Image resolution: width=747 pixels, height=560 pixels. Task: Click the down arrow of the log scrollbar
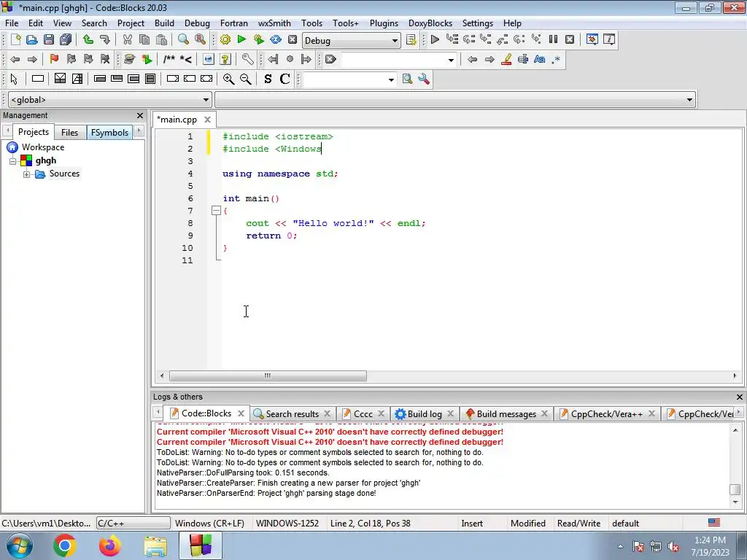click(x=735, y=502)
